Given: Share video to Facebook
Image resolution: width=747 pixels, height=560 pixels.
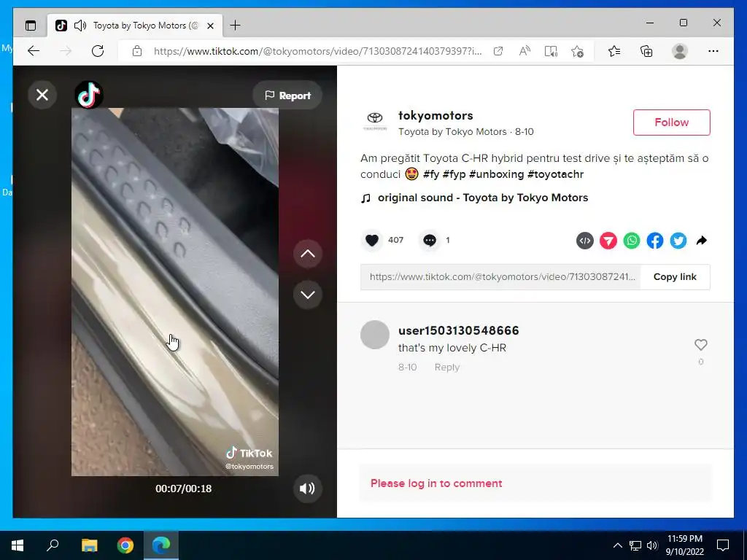Looking at the screenshot, I should [655, 241].
